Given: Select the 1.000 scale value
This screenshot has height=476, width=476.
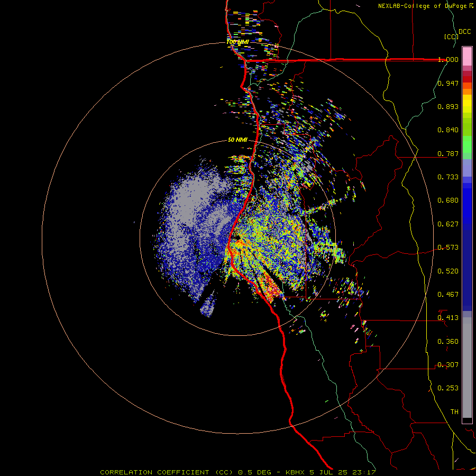Looking at the screenshot, I should click(448, 59).
